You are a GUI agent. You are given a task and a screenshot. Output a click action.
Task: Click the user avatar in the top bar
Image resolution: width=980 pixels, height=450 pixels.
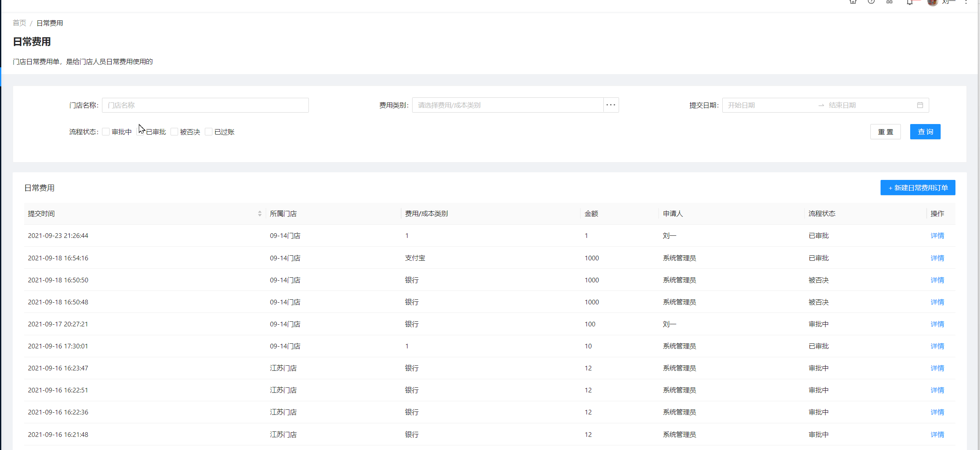point(932,2)
